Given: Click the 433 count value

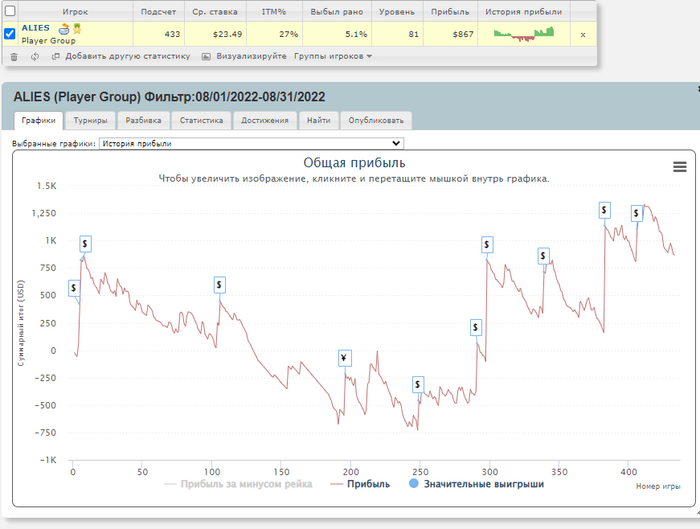Looking at the screenshot, I should (x=172, y=34).
